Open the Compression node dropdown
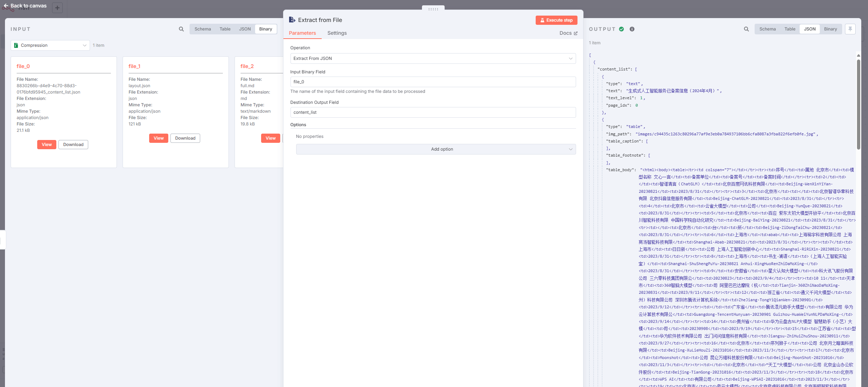This screenshot has height=387, width=868. point(50,45)
